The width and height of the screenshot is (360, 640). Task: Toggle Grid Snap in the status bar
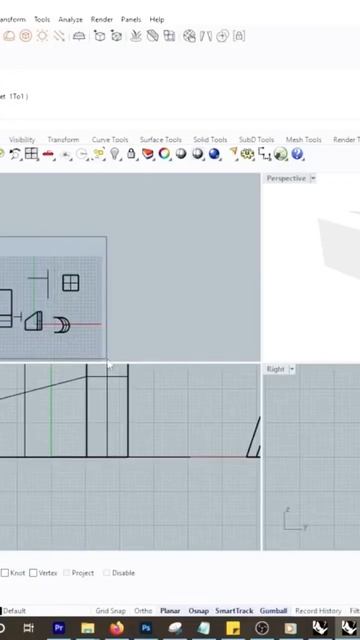(x=111, y=611)
